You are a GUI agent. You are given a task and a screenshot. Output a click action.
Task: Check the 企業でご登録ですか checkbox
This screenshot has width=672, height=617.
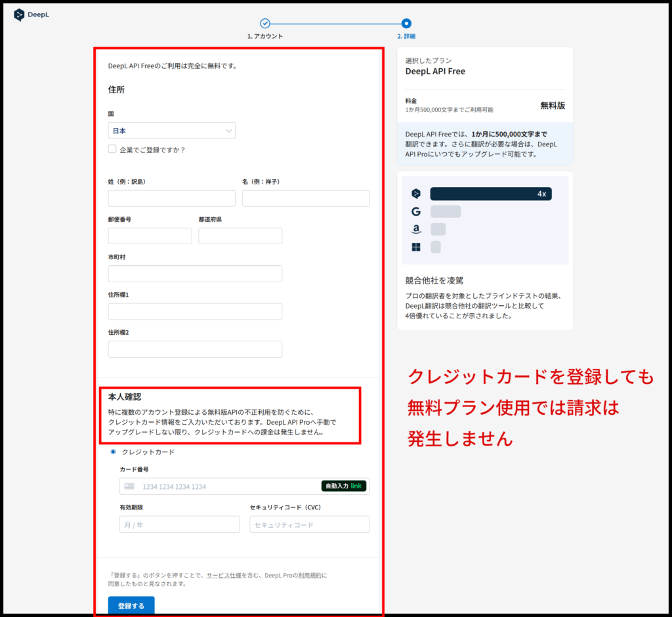click(x=112, y=149)
